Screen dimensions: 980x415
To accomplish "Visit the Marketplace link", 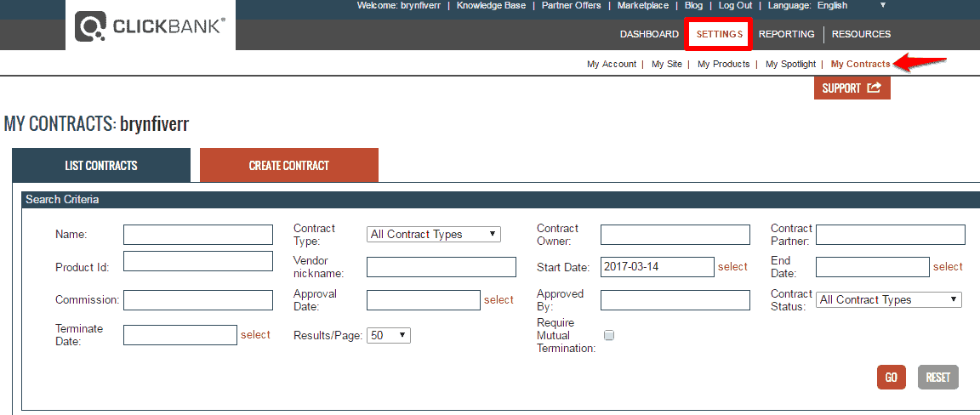I will [642, 6].
